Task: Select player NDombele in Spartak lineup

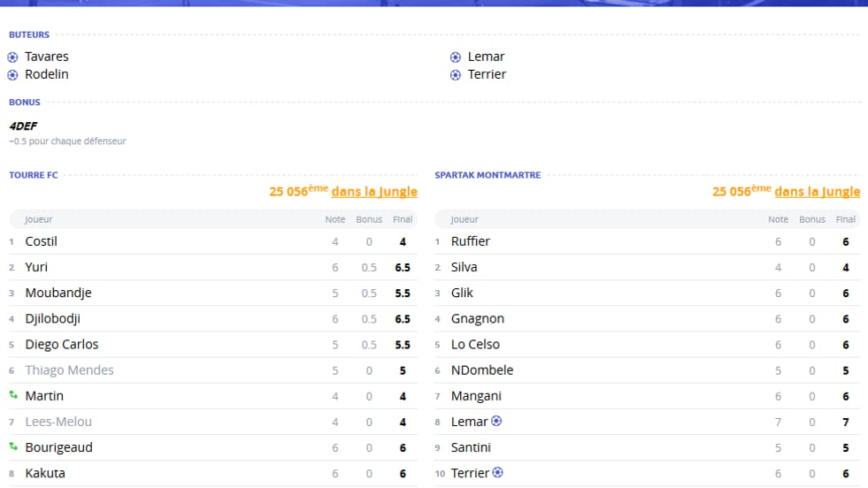Action: point(482,370)
